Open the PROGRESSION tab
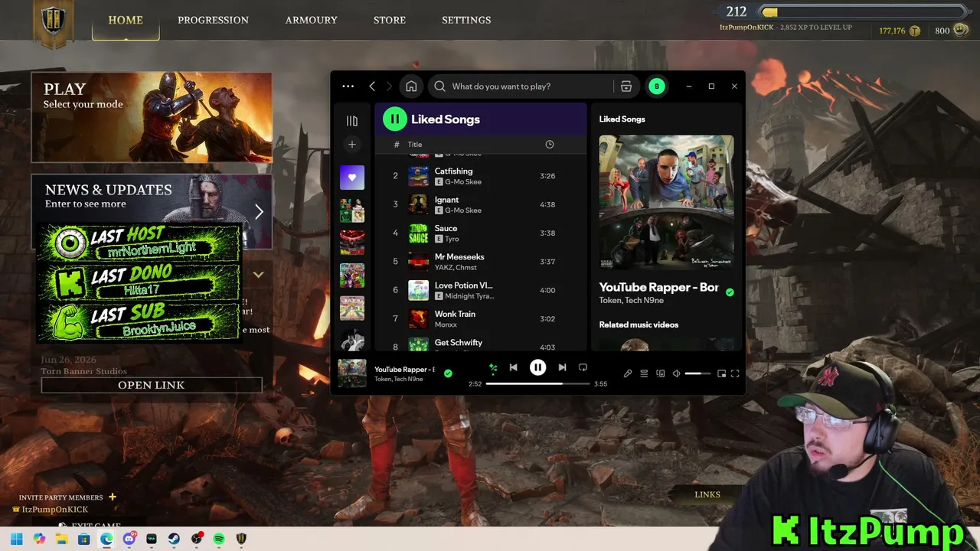This screenshot has height=551, width=980. pyautogui.click(x=213, y=20)
